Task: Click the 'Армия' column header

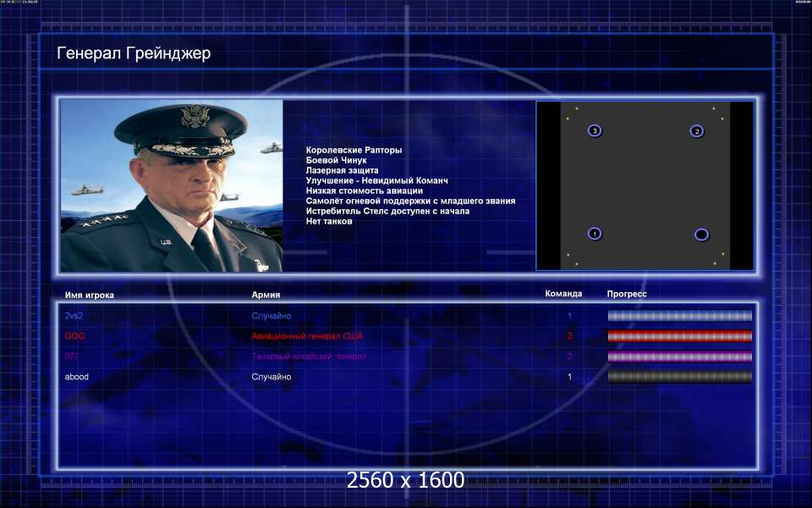Action: coord(266,295)
